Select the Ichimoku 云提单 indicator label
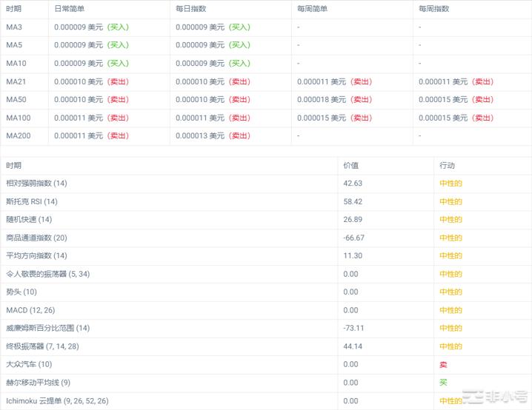Viewport: 532px width, 410px height. [x=57, y=400]
